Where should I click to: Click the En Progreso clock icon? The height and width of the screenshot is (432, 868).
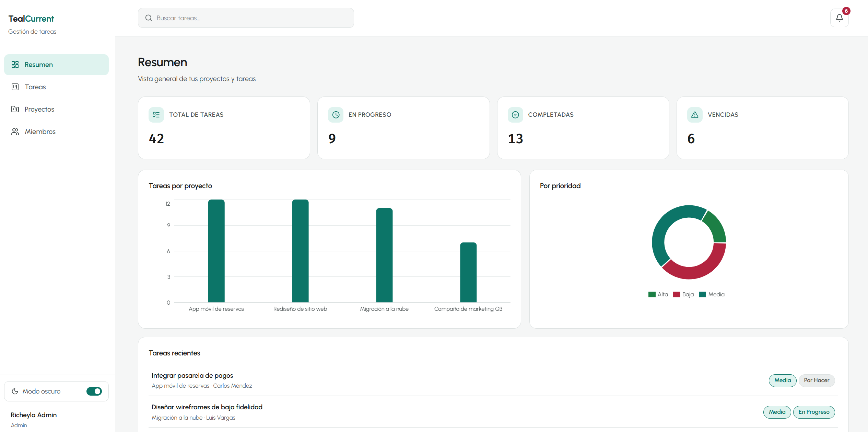click(x=336, y=115)
